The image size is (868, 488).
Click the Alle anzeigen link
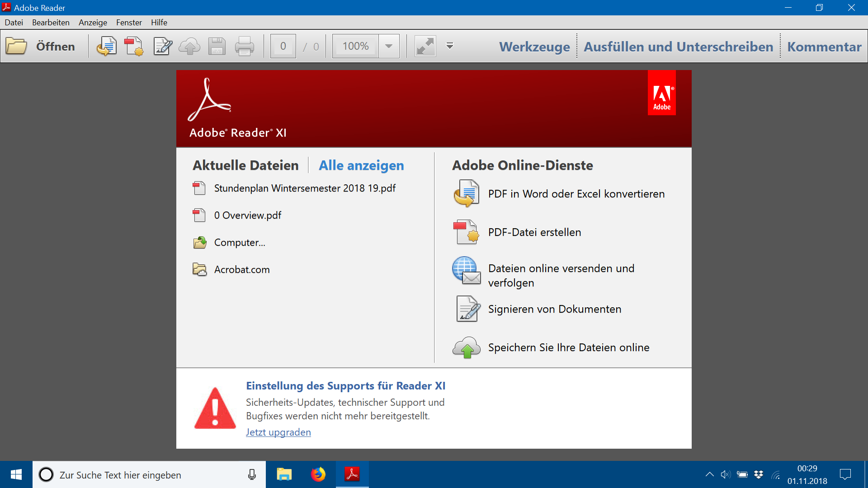click(x=361, y=165)
